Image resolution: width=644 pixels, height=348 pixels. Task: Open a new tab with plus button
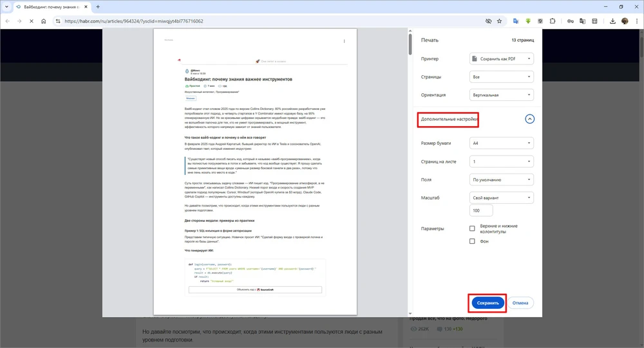pos(97,6)
